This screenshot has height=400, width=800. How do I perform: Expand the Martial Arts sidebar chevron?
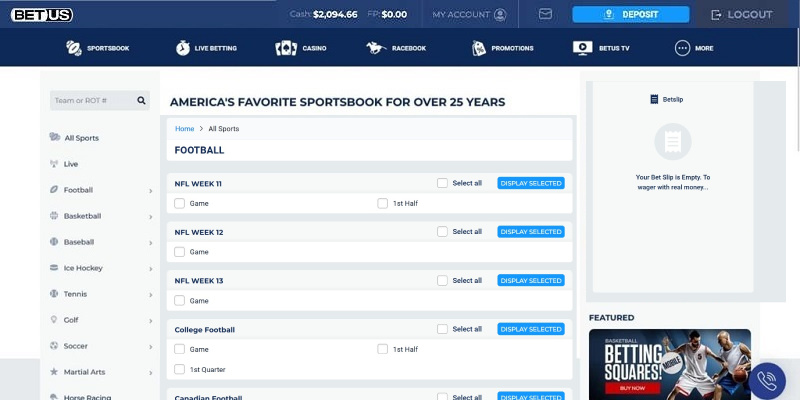pos(151,373)
